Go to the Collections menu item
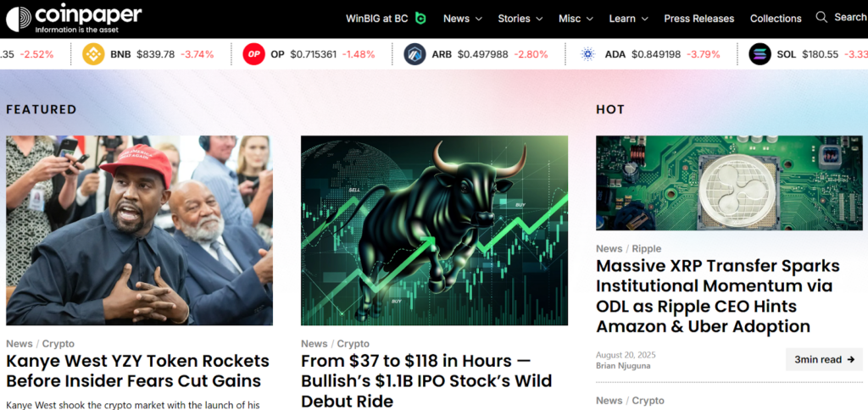Viewport: 868px width, 410px height. pyautogui.click(x=776, y=19)
